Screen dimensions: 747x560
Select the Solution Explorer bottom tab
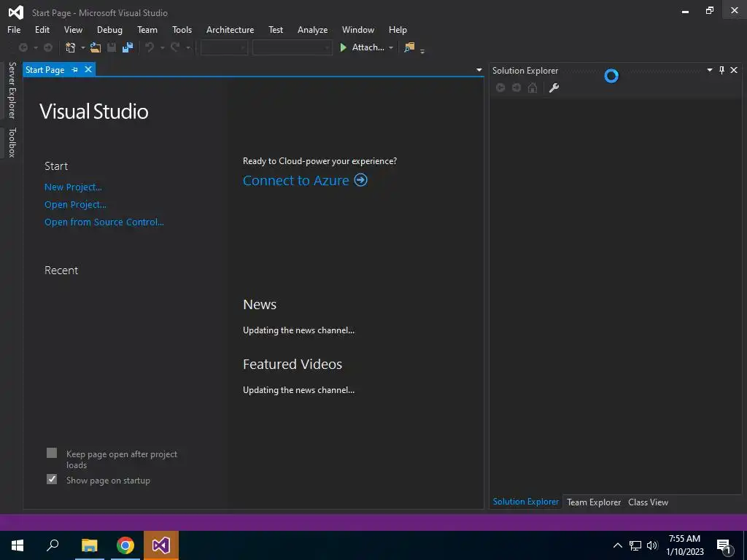(x=525, y=502)
